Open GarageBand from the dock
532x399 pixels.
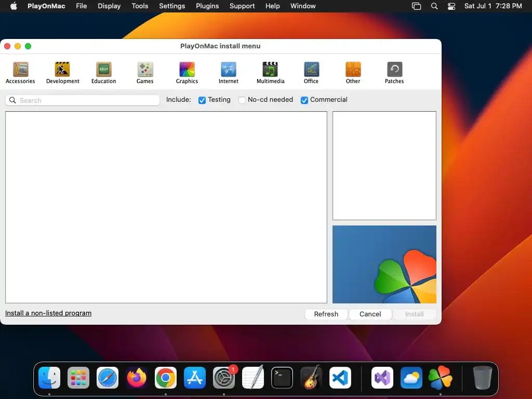point(311,378)
